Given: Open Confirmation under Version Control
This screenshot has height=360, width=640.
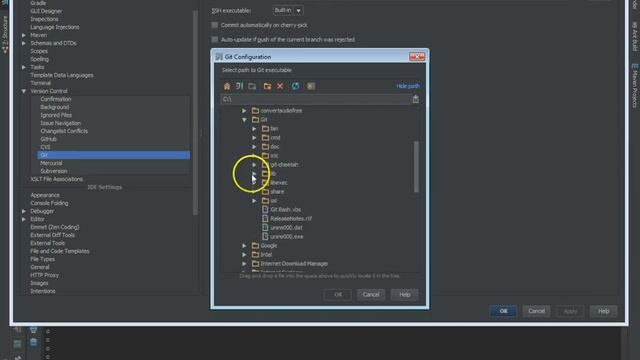Looking at the screenshot, I should 56,99.
